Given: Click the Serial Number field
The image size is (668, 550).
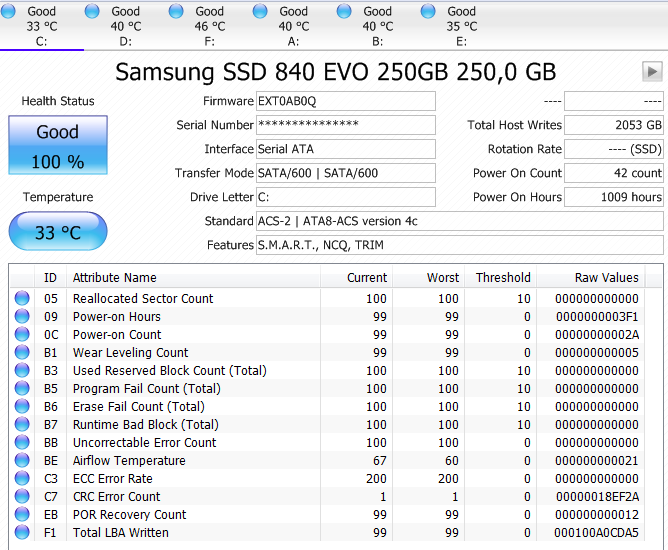Looking at the screenshot, I should 346,125.
